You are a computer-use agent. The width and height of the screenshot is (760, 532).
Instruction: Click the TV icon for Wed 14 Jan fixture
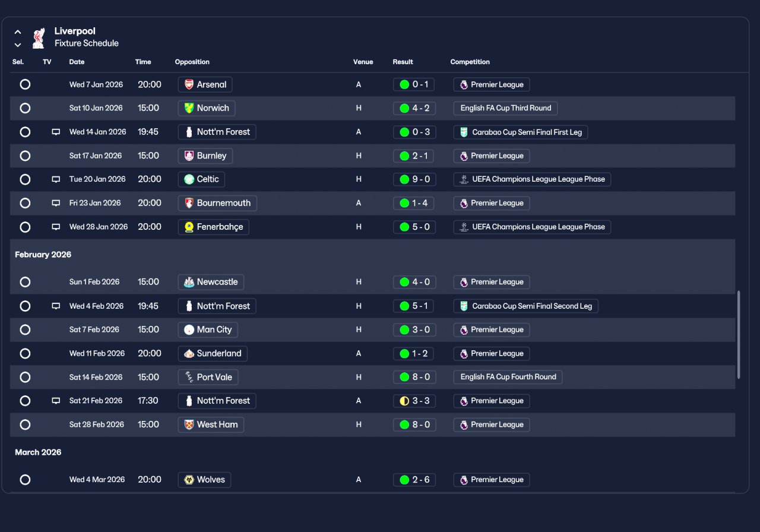click(56, 132)
